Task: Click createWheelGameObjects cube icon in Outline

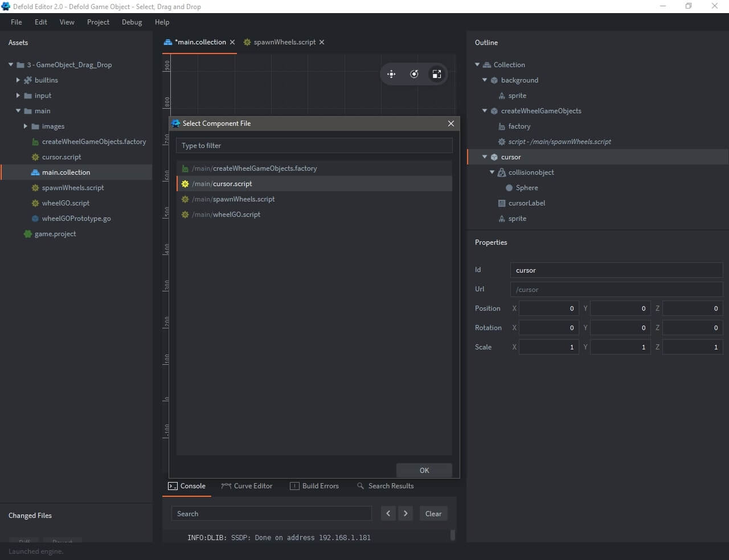Action: [x=494, y=111]
